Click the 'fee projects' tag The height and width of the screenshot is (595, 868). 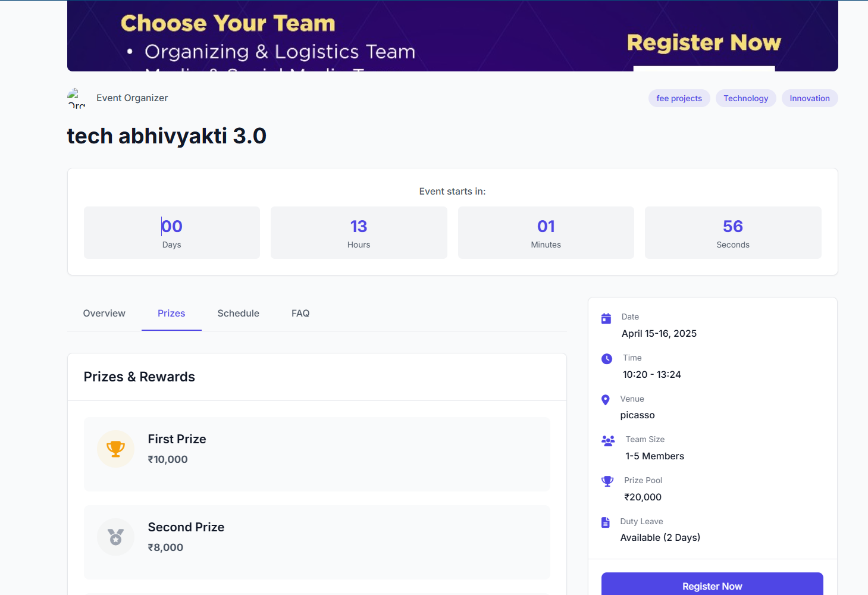(x=679, y=99)
